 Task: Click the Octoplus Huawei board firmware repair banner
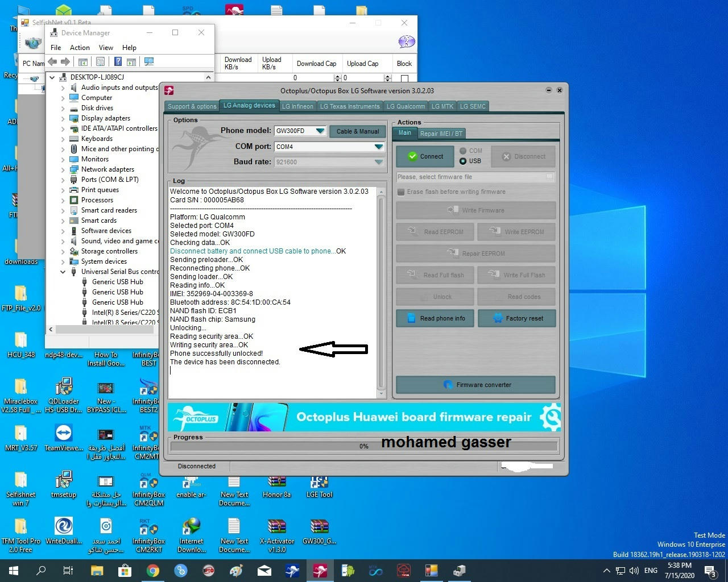pyautogui.click(x=364, y=417)
